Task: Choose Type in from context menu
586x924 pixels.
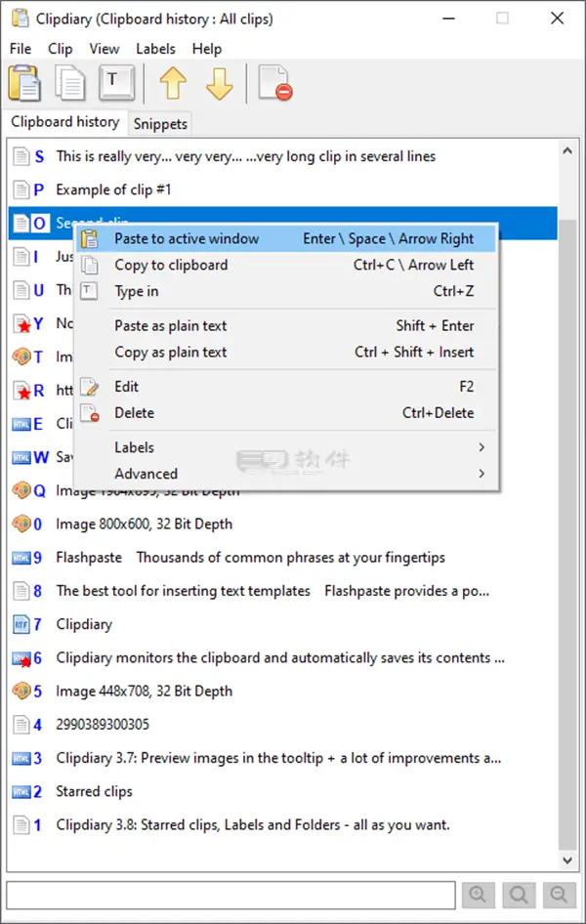Action: pos(285,291)
